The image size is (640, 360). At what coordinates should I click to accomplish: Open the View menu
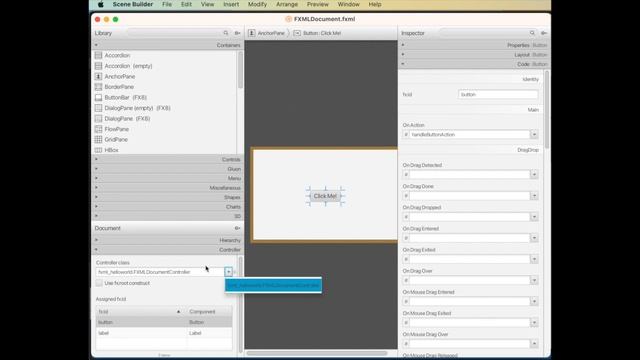(207, 4)
